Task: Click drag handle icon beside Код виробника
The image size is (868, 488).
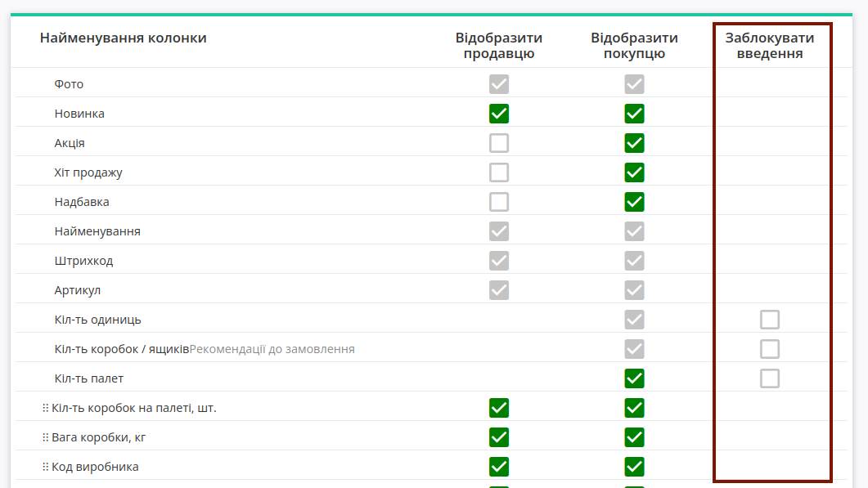Action: (x=45, y=467)
